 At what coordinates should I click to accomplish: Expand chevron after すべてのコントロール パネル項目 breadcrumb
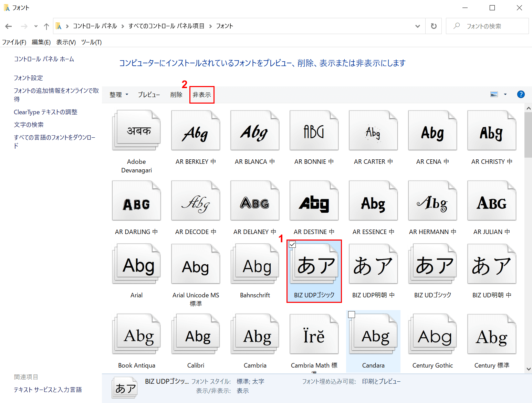click(210, 26)
